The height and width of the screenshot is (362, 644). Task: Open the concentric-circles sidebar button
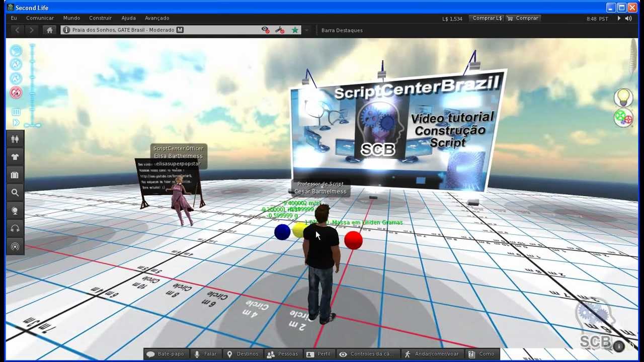pyautogui.click(x=15, y=246)
